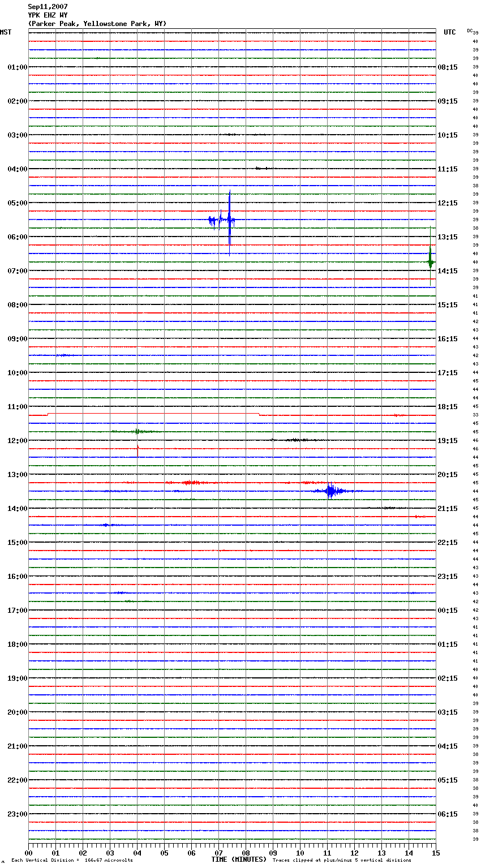Click the 10 tick on the minutes axis
Screen dimensions: 481x868
tap(300, 853)
